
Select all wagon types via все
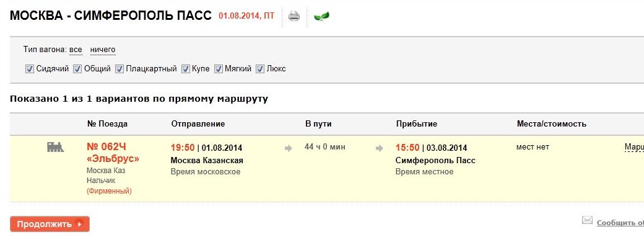pos(76,50)
